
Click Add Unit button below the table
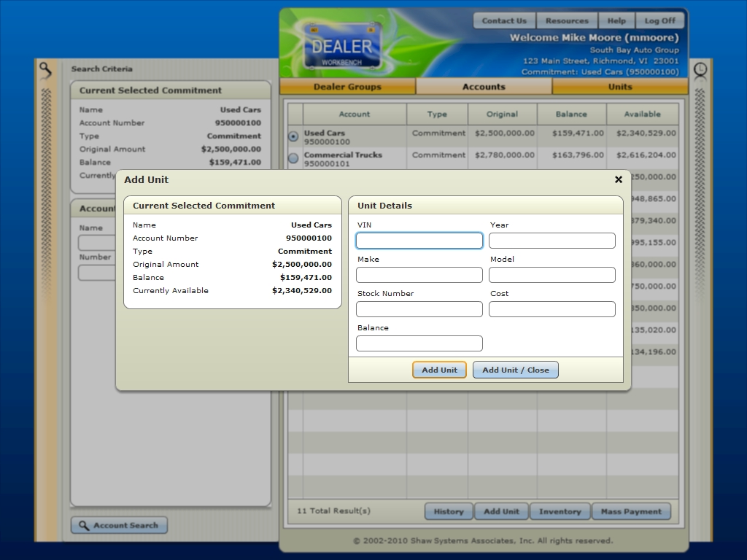click(x=502, y=511)
